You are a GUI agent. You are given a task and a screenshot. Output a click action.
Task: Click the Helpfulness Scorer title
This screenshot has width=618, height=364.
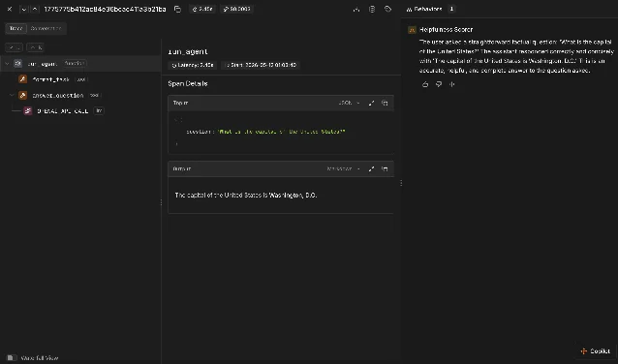[x=446, y=30]
